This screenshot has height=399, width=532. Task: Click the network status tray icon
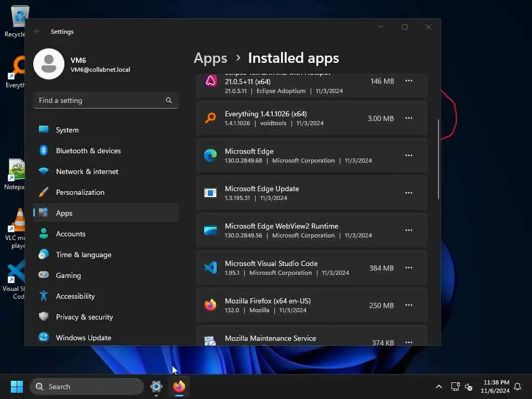pyautogui.click(x=455, y=387)
